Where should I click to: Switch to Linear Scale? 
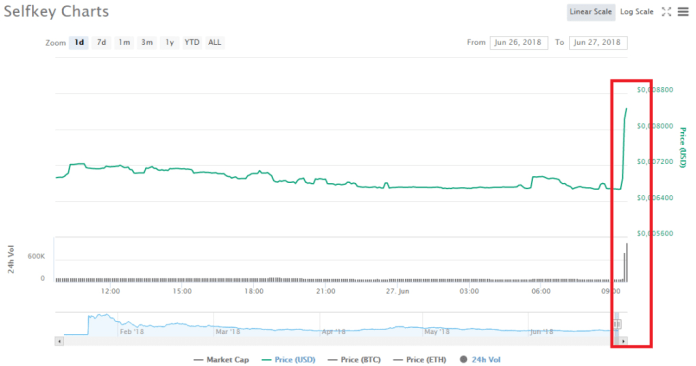[590, 12]
